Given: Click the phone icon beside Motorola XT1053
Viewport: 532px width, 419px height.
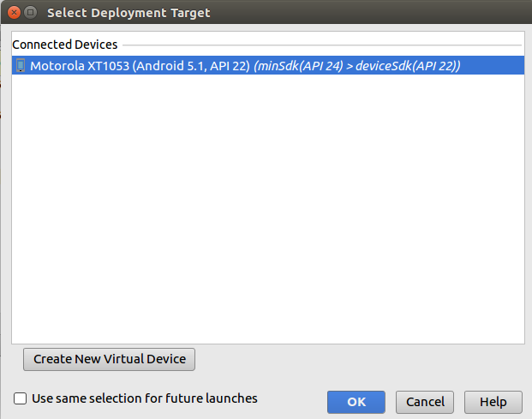Looking at the screenshot, I should point(21,65).
